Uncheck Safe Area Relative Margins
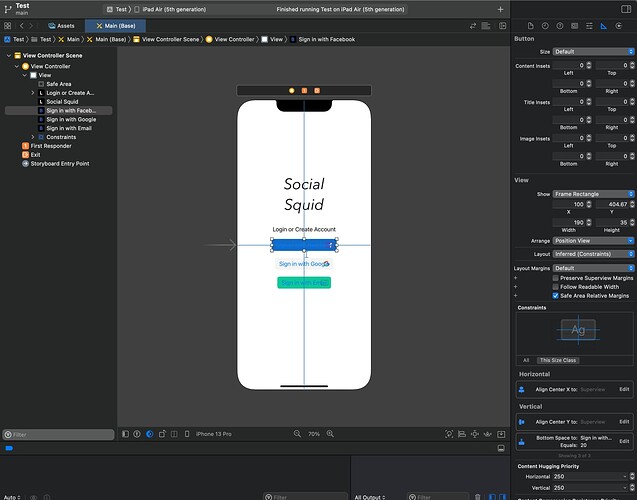Image resolution: width=637 pixels, height=500 pixels. point(555,296)
